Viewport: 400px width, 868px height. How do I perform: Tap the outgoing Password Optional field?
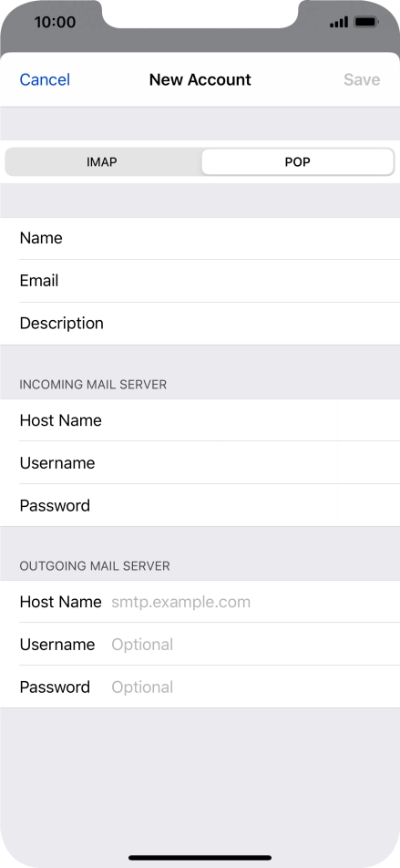(x=200, y=687)
